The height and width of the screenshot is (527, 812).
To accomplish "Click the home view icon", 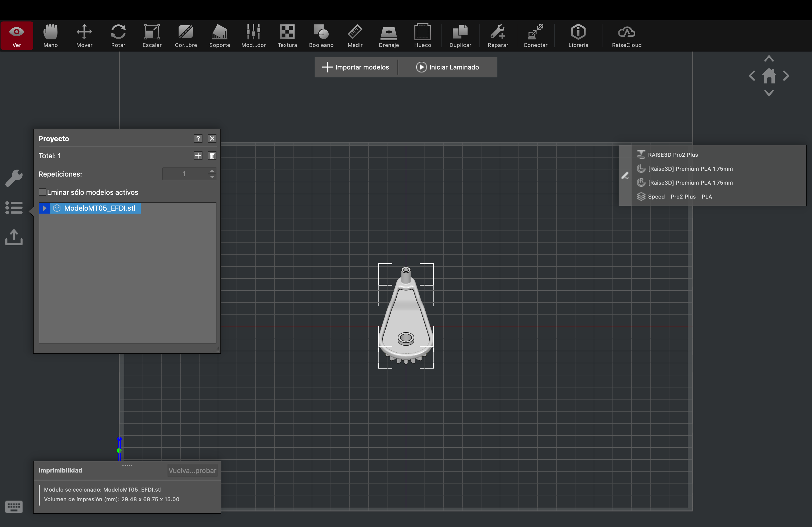I will click(769, 76).
